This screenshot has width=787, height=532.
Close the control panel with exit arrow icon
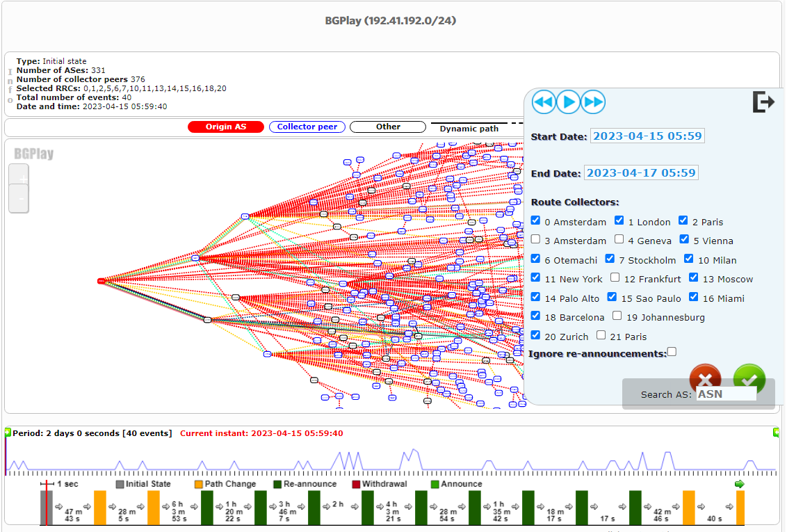pyautogui.click(x=763, y=102)
